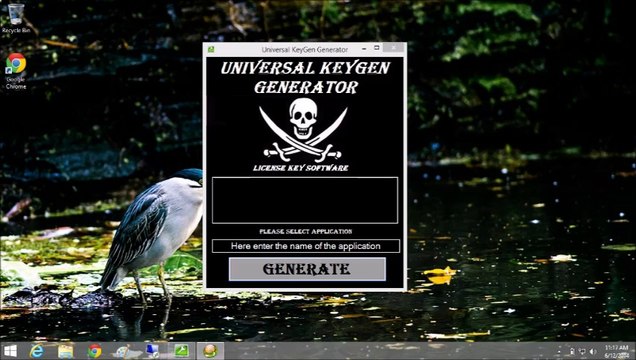Click the volume speaker tray icon

593,351
